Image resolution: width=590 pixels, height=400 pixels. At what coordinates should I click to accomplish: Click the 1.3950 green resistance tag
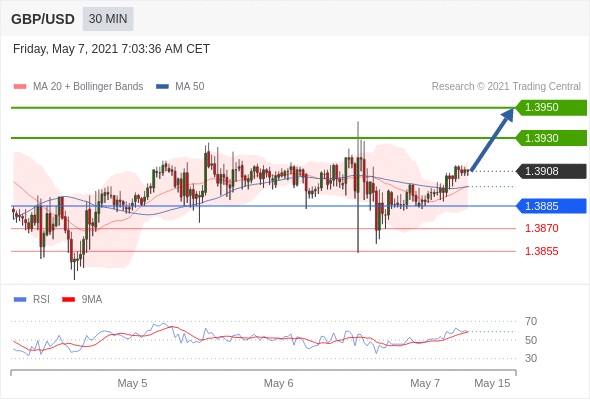pyautogui.click(x=551, y=107)
